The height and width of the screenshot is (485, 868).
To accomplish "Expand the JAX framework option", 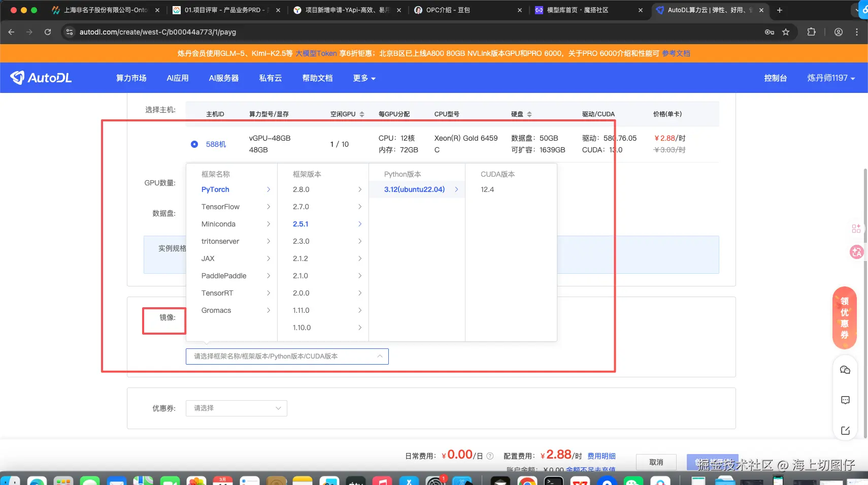I will pyautogui.click(x=232, y=258).
